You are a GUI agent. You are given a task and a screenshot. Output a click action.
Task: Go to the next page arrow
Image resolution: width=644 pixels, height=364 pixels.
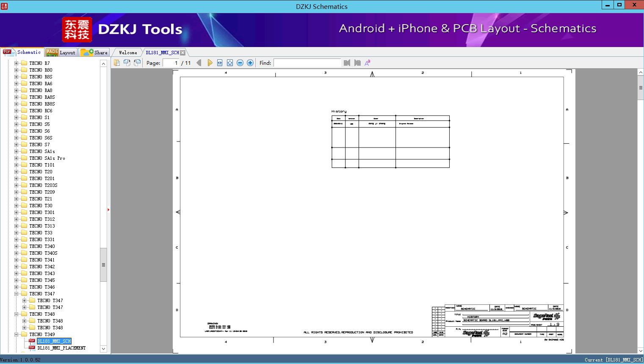point(210,63)
